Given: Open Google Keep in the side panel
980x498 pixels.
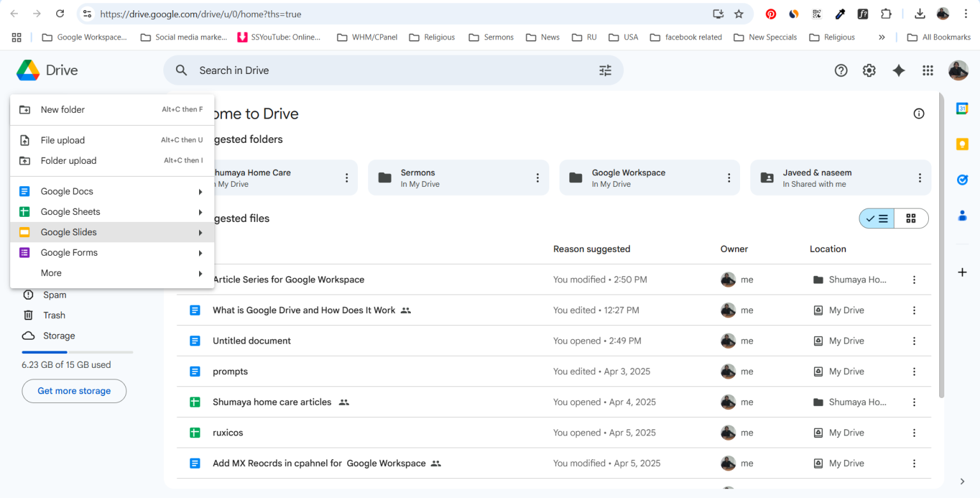Looking at the screenshot, I should click(x=962, y=144).
